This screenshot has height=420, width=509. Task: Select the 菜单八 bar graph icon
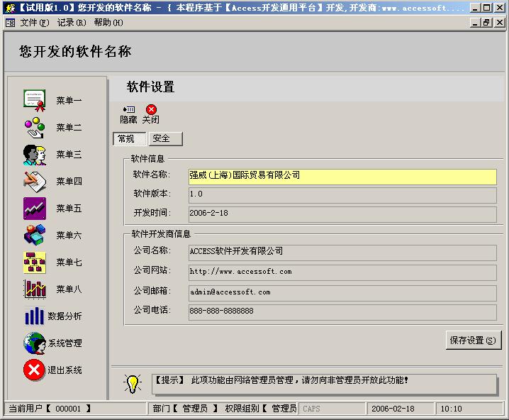pyautogui.click(x=35, y=289)
